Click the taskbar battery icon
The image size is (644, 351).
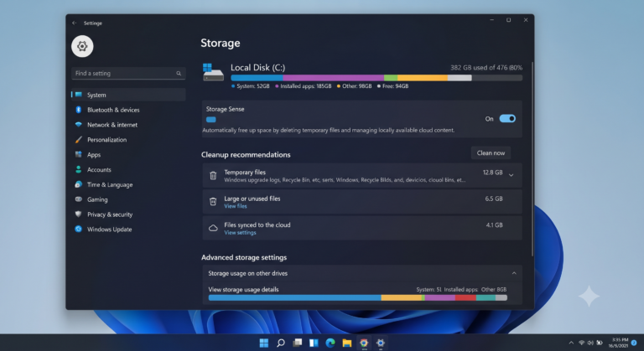pyautogui.click(x=600, y=343)
